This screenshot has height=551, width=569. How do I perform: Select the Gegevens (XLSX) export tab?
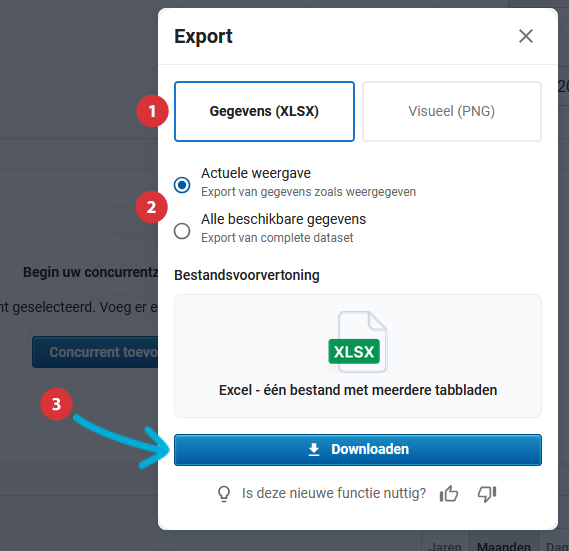point(264,111)
